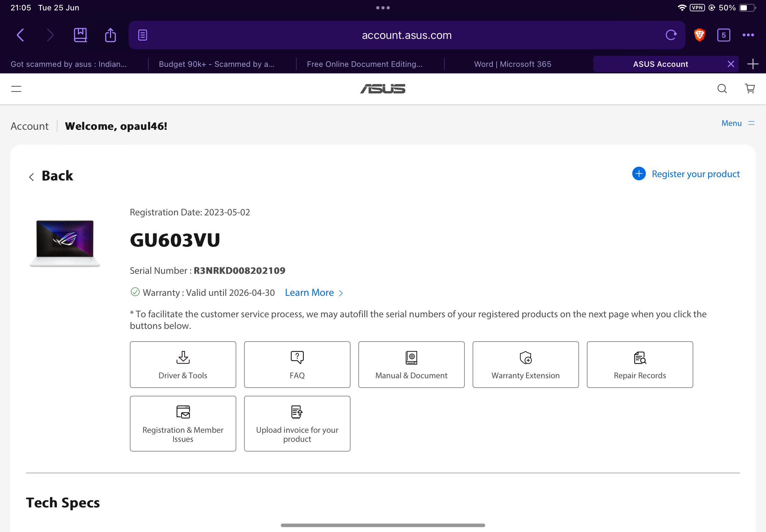
Task: Click the GU603VU laptop thumbnail
Action: [x=65, y=243]
